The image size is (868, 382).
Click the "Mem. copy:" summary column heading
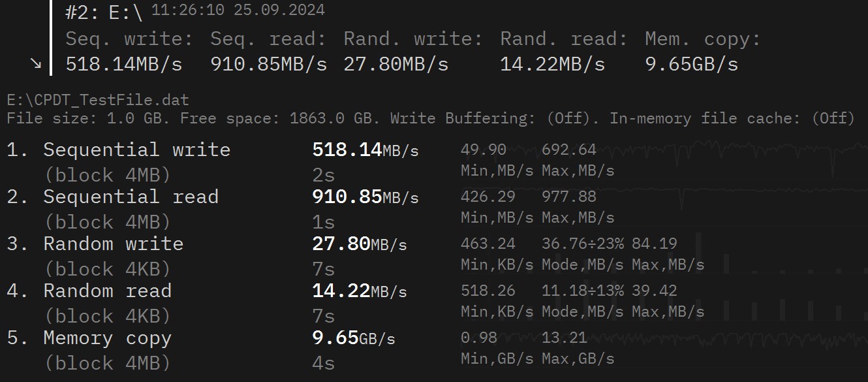(703, 39)
